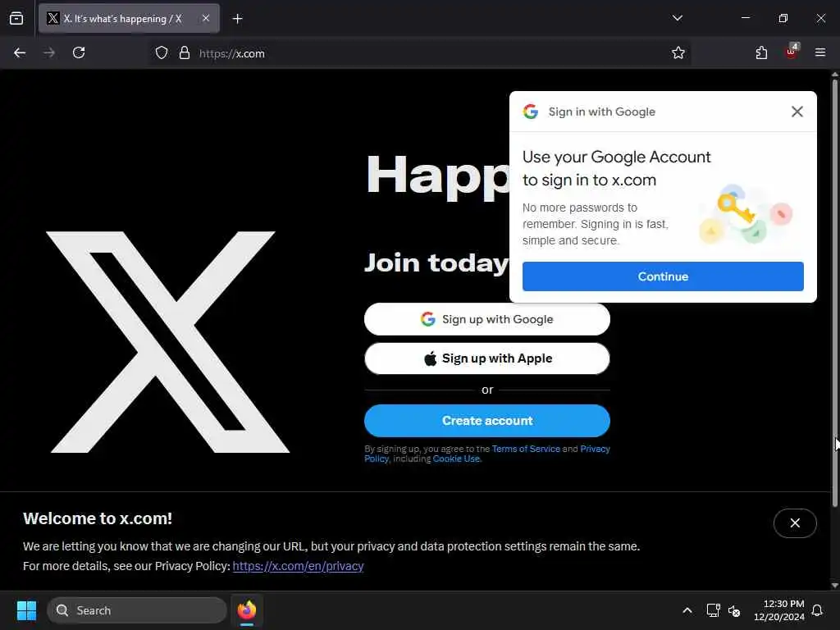The image size is (840, 630).
Task: Click Continue in Google sign-in popup
Action: (x=663, y=276)
